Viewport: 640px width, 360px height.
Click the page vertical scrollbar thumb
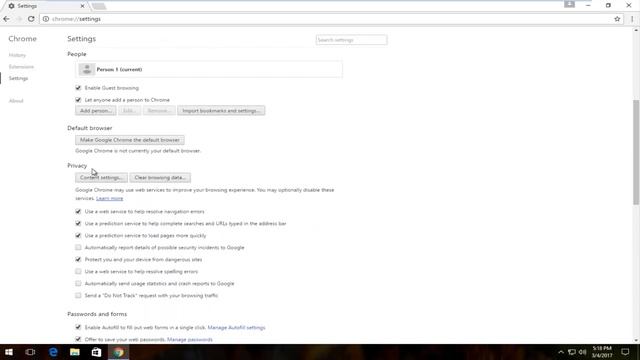pos(636,152)
